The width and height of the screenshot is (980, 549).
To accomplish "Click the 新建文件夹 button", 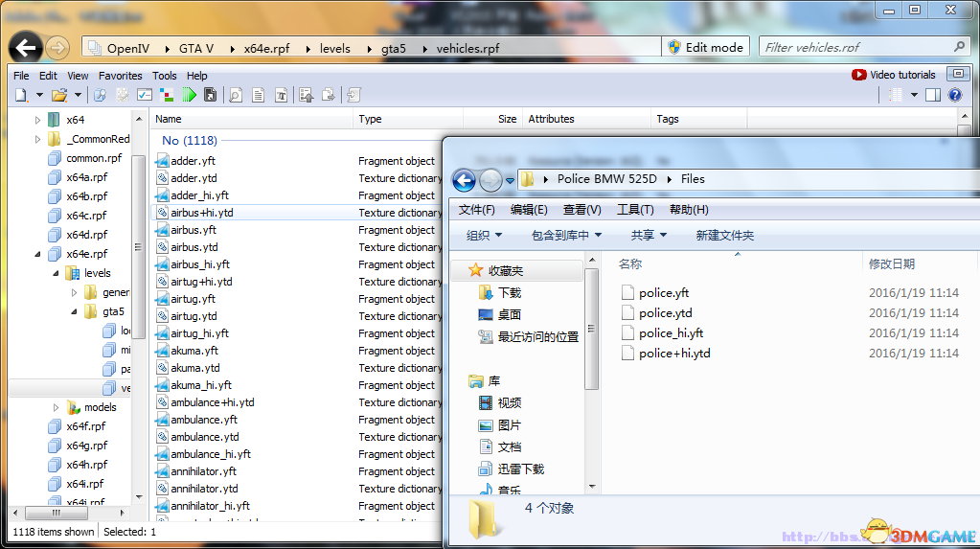I will (x=724, y=235).
